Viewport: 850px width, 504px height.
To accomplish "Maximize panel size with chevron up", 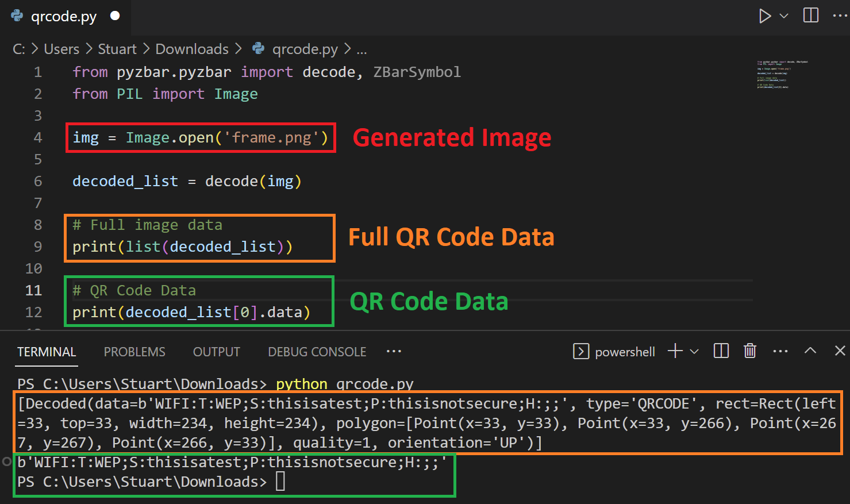I will (810, 351).
